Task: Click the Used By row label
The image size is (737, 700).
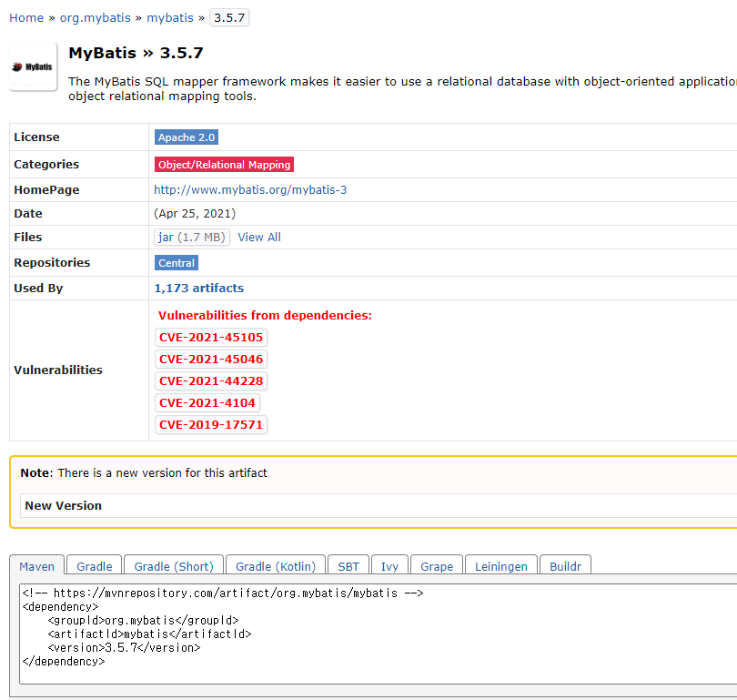Action: pos(38,289)
